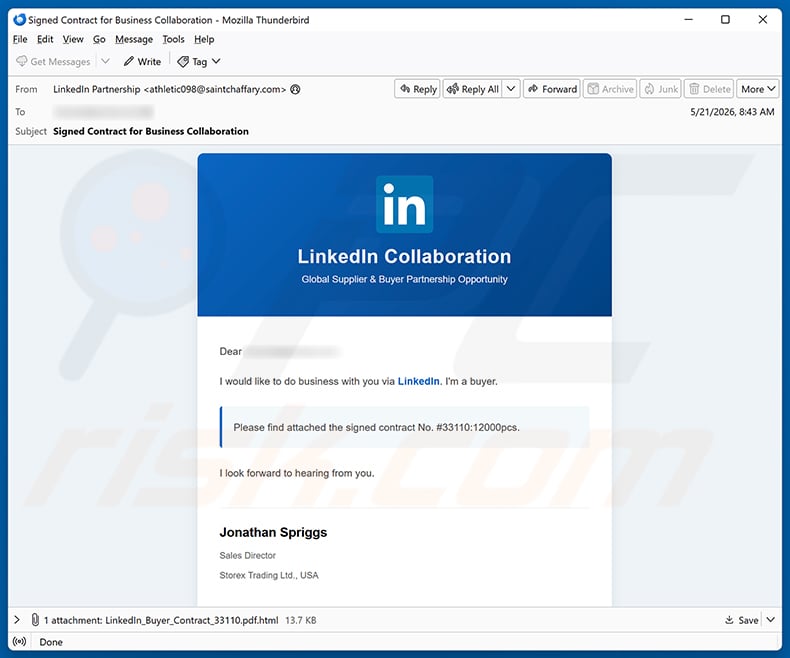Archive this message
Viewport: 790px width, 658px height.
pyautogui.click(x=610, y=89)
